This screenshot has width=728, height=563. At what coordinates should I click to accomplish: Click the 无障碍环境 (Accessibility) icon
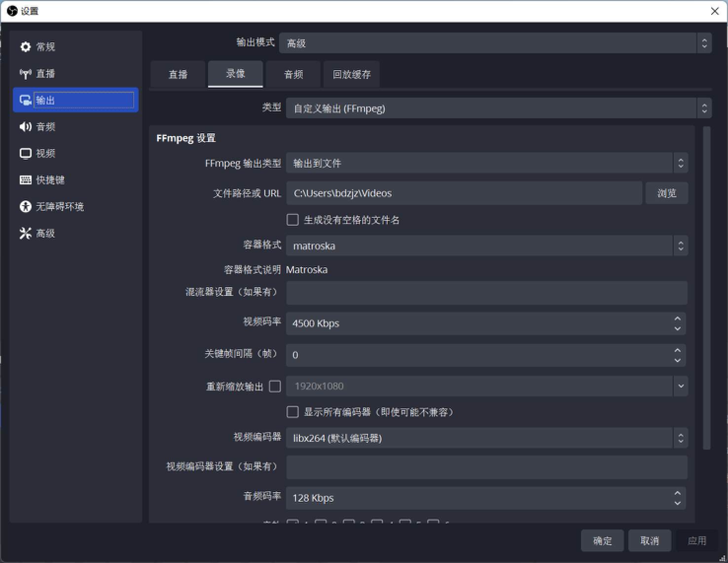[x=25, y=206]
